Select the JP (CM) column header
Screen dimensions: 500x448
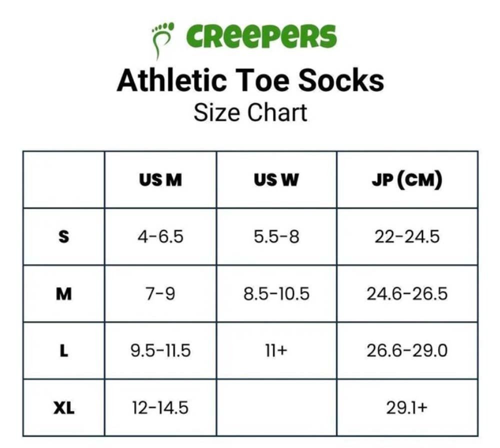coord(406,180)
